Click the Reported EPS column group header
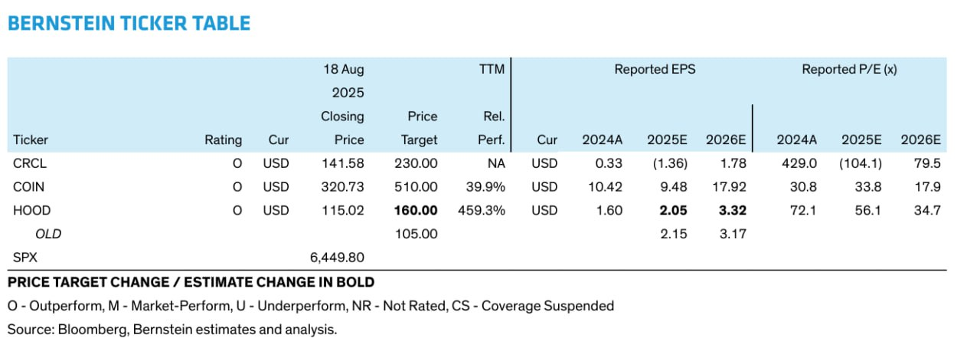This screenshot has width=980, height=348. click(x=655, y=70)
